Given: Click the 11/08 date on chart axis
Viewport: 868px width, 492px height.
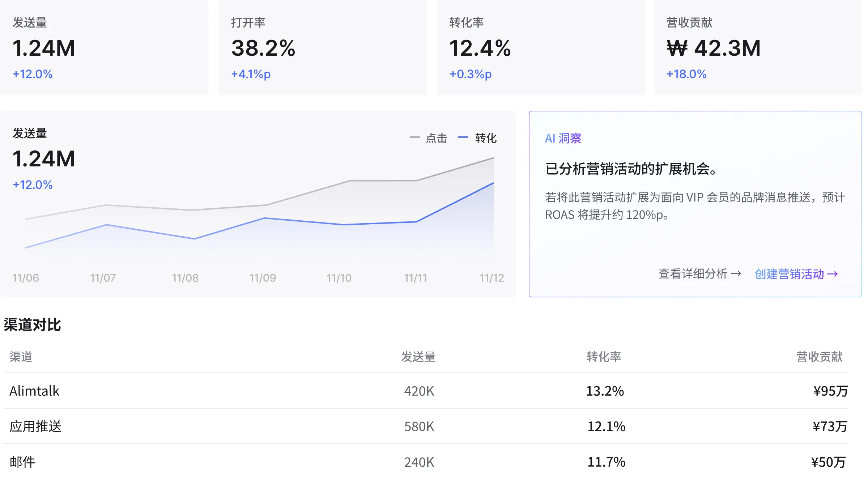Looking at the screenshot, I should 185,278.
